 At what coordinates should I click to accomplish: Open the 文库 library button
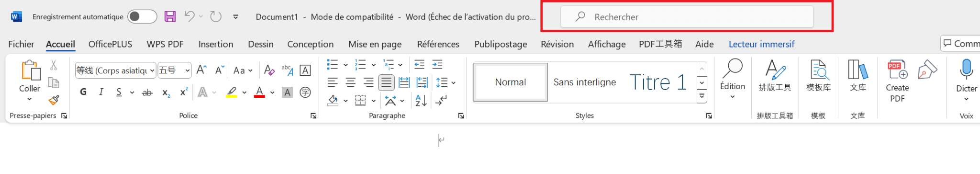[858, 76]
